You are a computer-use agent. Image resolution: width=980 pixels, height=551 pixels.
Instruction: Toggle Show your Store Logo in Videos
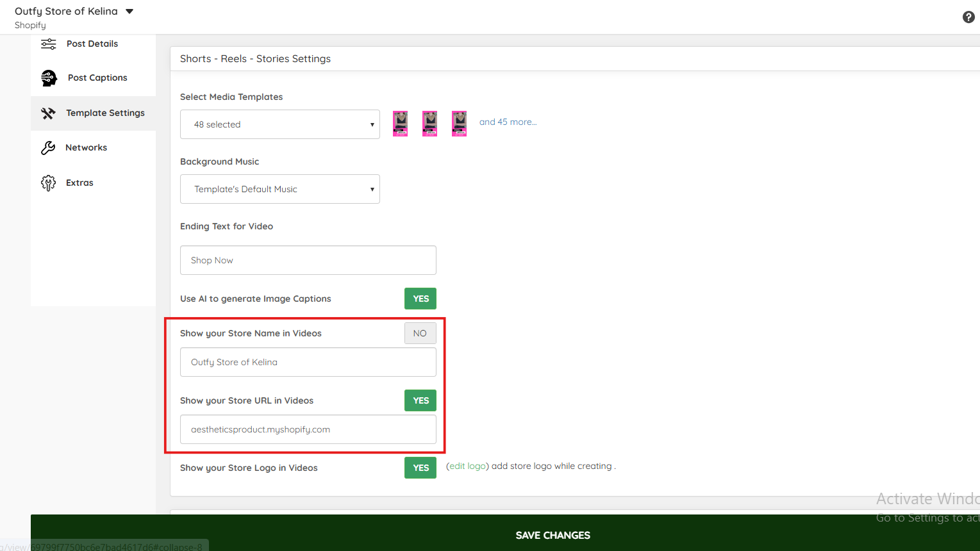point(420,468)
